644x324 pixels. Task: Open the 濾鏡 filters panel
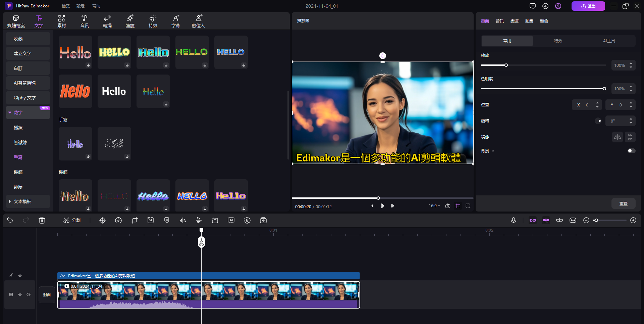pyautogui.click(x=130, y=21)
